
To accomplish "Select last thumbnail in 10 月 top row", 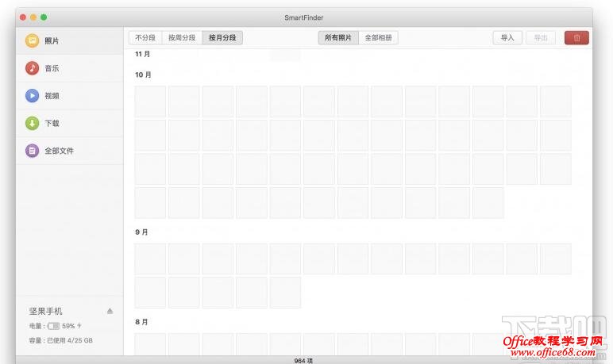I will pos(556,102).
